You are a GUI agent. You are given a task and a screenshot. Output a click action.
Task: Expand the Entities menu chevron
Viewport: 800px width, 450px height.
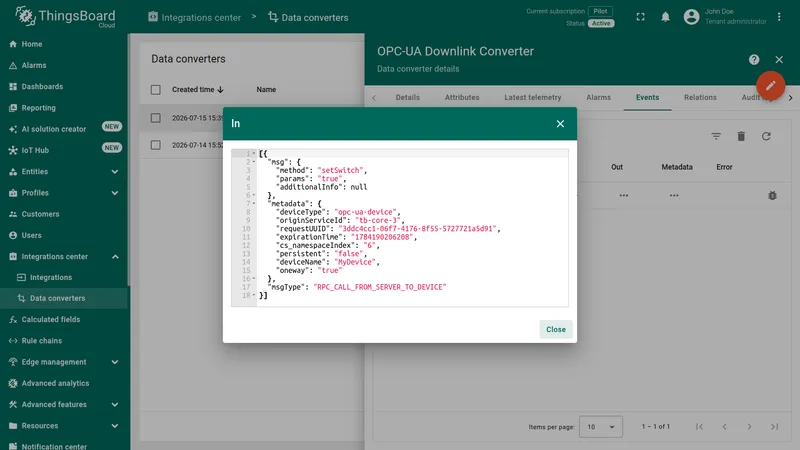pyautogui.click(x=115, y=172)
